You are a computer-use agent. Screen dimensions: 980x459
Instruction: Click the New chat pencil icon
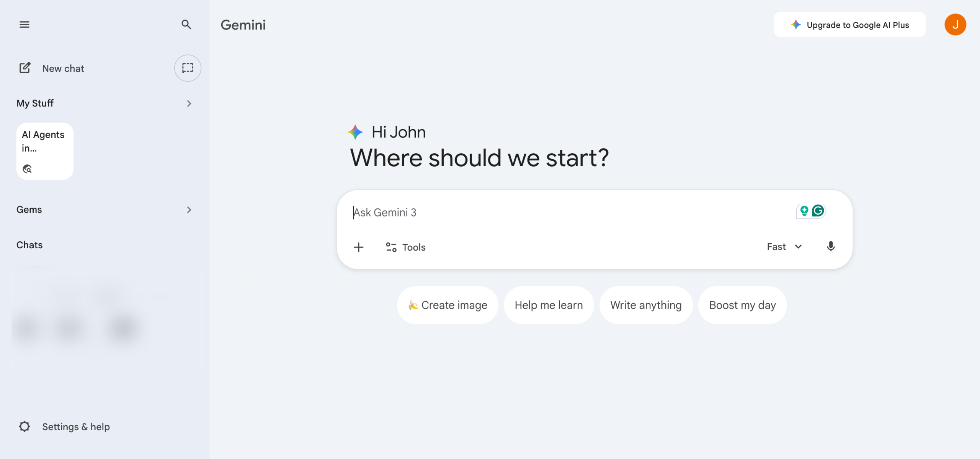25,68
